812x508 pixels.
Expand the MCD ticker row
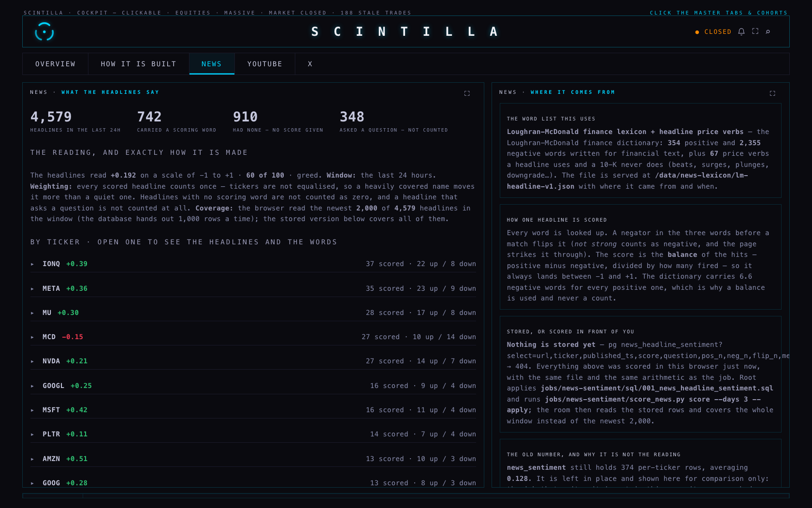click(253, 337)
